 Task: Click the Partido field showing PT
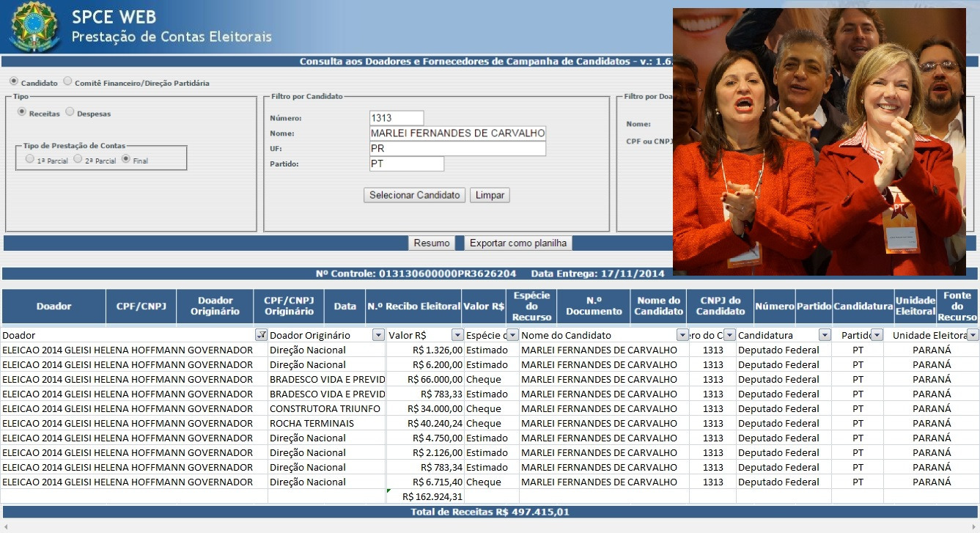[x=406, y=164]
